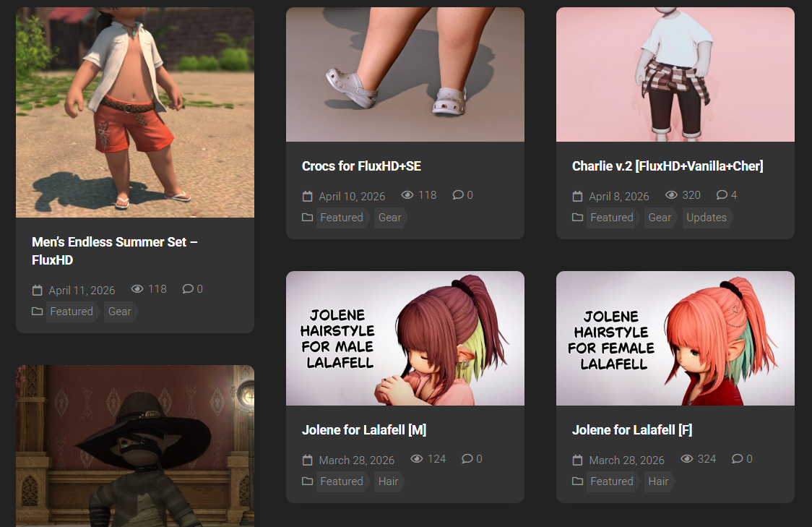Open the Charlie v.2 preview image
Image resolution: width=812 pixels, height=527 pixels.
675,74
